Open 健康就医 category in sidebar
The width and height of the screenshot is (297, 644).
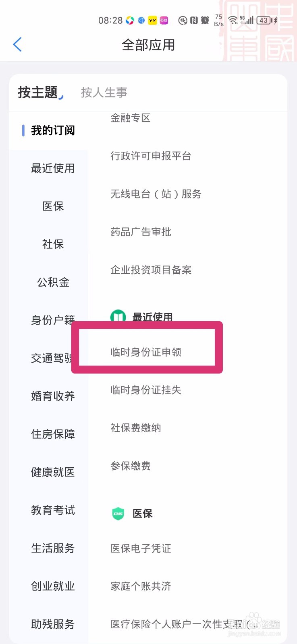pos(53,472)
